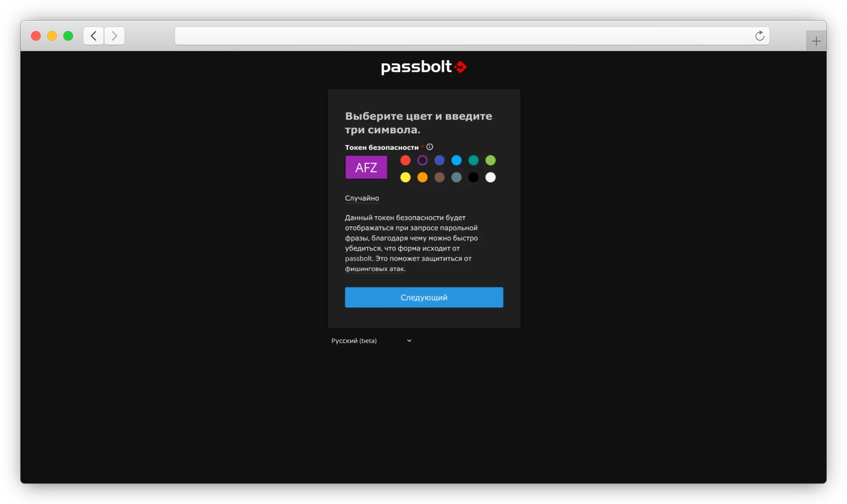Image resolution: width=847 pixels, height=504 pixels.
Task: Click the Следующий button
Action: pos(424,297)
